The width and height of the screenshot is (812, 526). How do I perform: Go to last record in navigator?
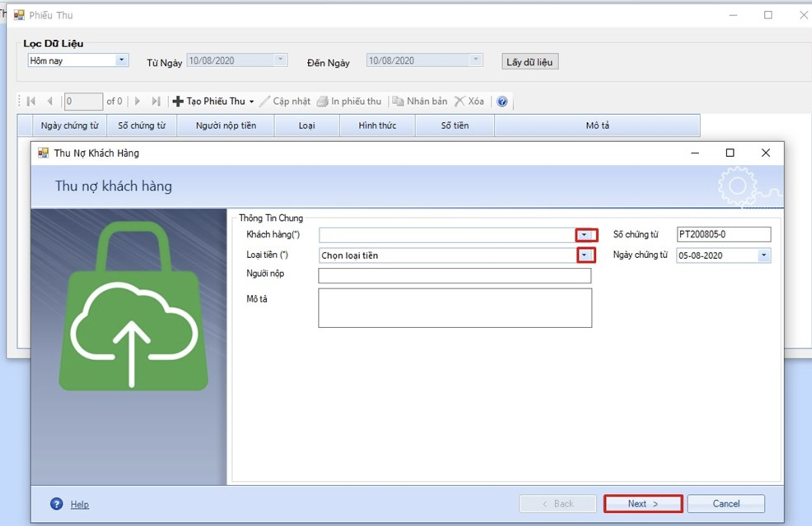click(x=156, y=101)
